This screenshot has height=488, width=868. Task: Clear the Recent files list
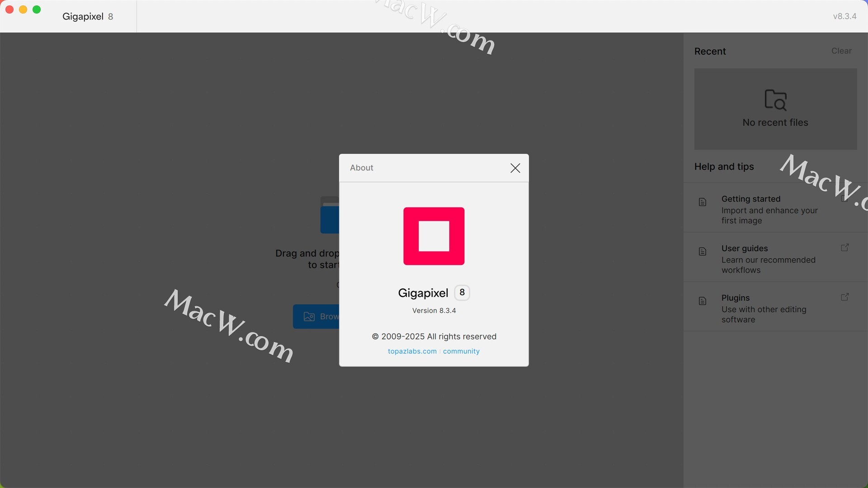click(841, 51)
